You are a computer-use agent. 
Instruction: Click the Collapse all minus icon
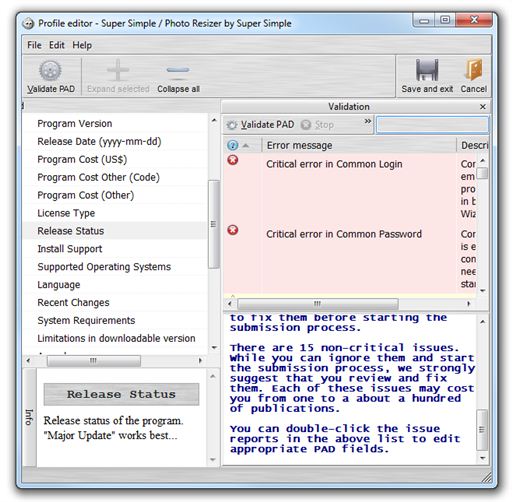[x=178, y=70]
